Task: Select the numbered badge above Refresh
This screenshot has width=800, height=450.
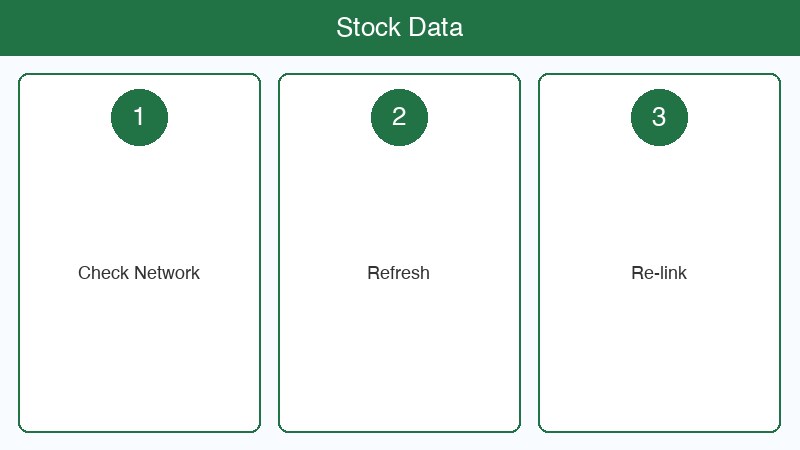Action: [x=399, y=117]
